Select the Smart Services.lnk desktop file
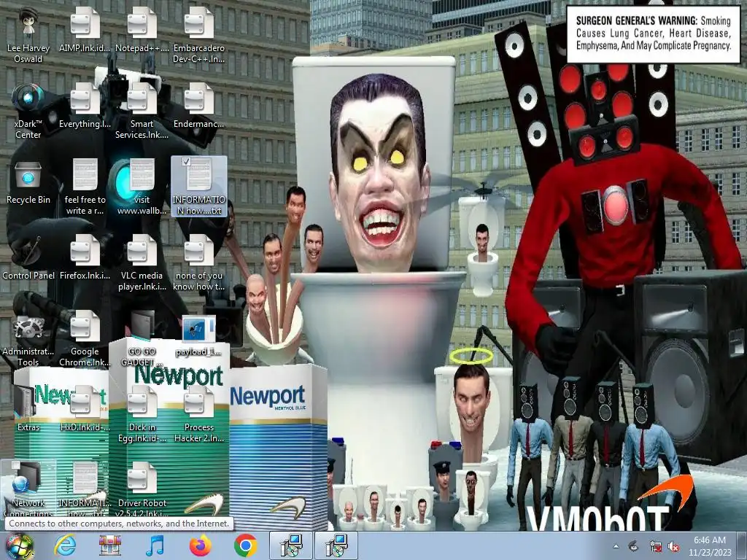Viewport: 747px width, 560px height. pos(142,111)
